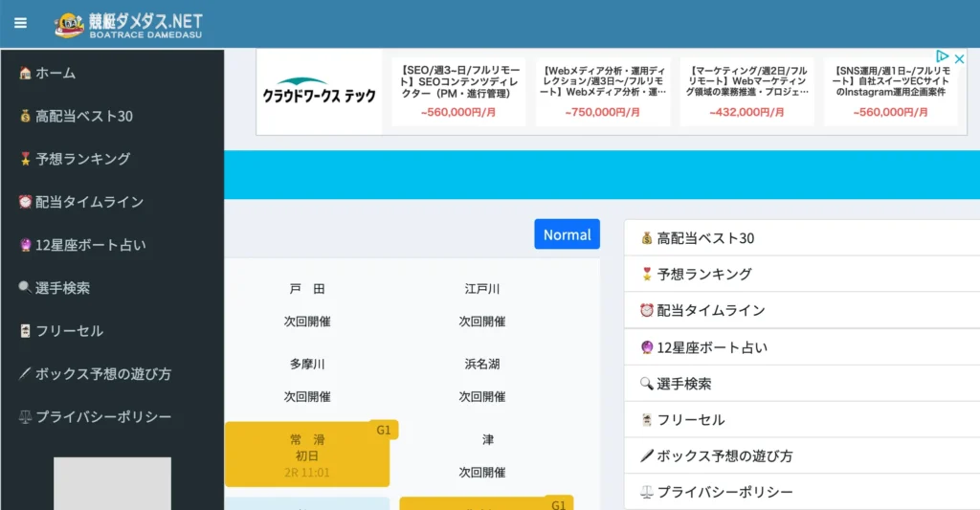The image size is (980, 510).
Task: Select the 多摩川 venue cell
Action: pyautogui.click(x=307, y=380)
